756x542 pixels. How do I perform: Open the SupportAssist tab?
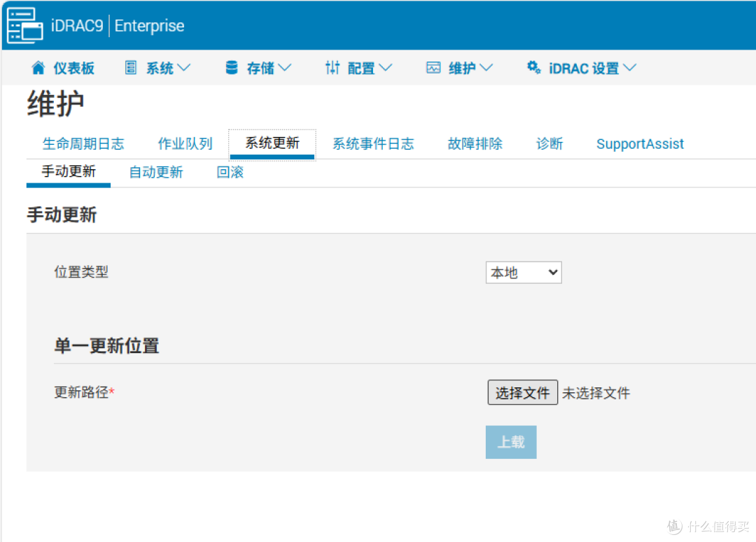[640, 143]
